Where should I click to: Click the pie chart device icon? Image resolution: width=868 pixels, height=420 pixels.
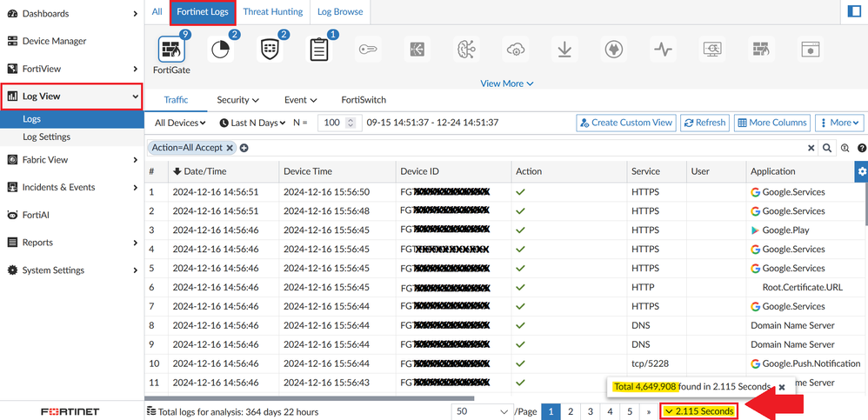pyautogui.click(x=221, y=50)
